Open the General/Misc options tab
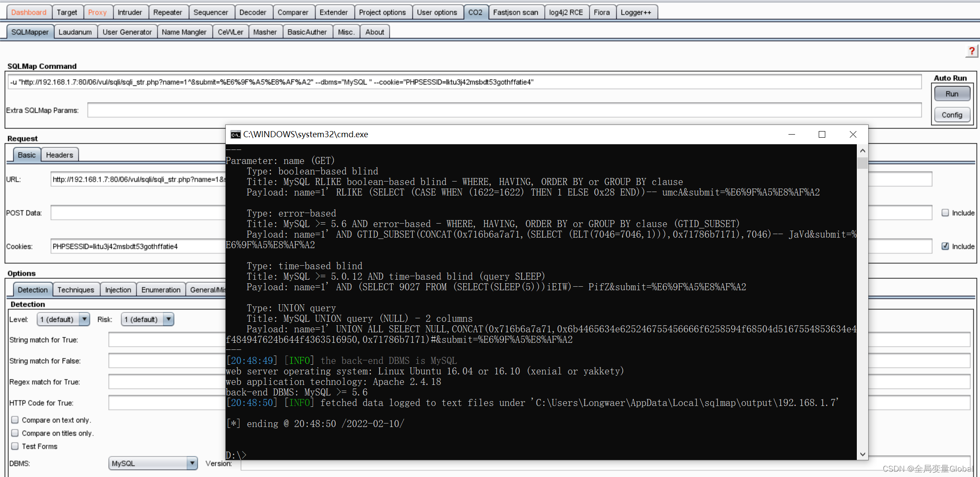Viewport: 980px width, 477px height. click(x=206, y=290)
